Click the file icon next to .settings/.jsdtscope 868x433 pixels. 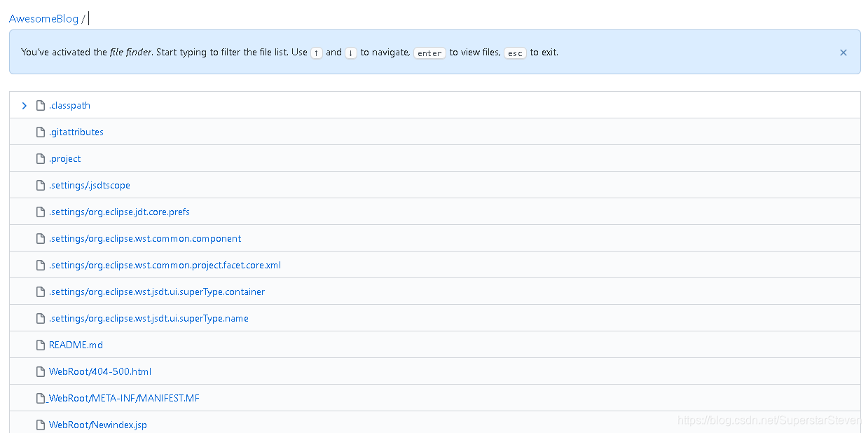[41, 186]
